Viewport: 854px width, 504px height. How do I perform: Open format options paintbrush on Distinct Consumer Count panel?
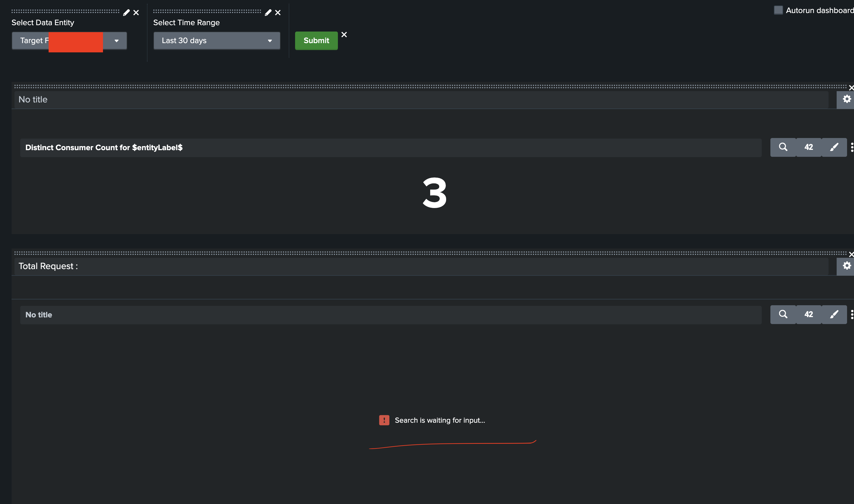click(834, 147)
